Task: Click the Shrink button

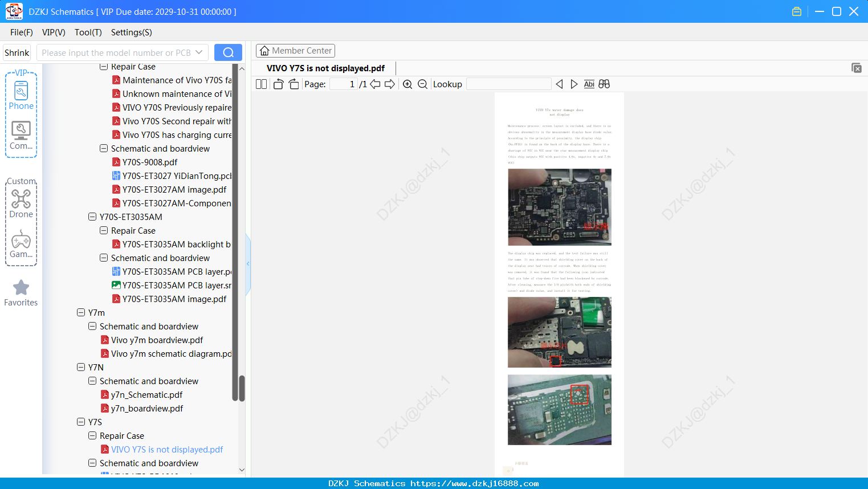Action: pyautogui.click(x=17, y=52)
